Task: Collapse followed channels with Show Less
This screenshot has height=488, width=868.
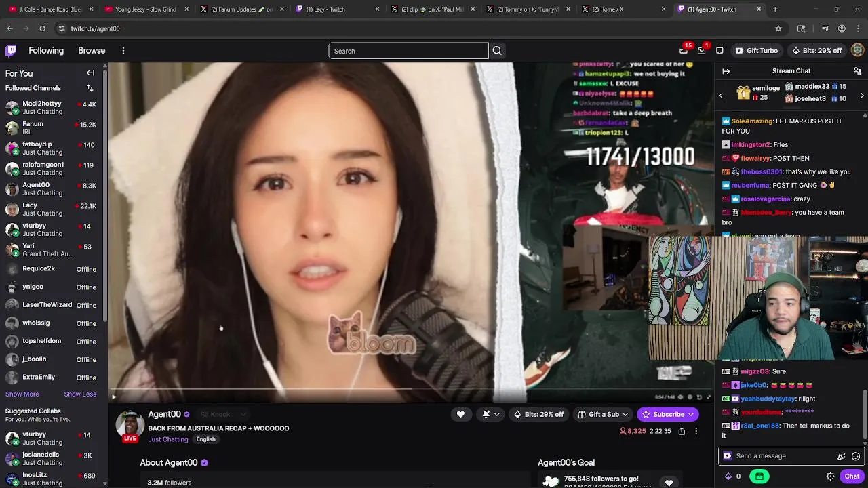Action: tap(80, 394)
